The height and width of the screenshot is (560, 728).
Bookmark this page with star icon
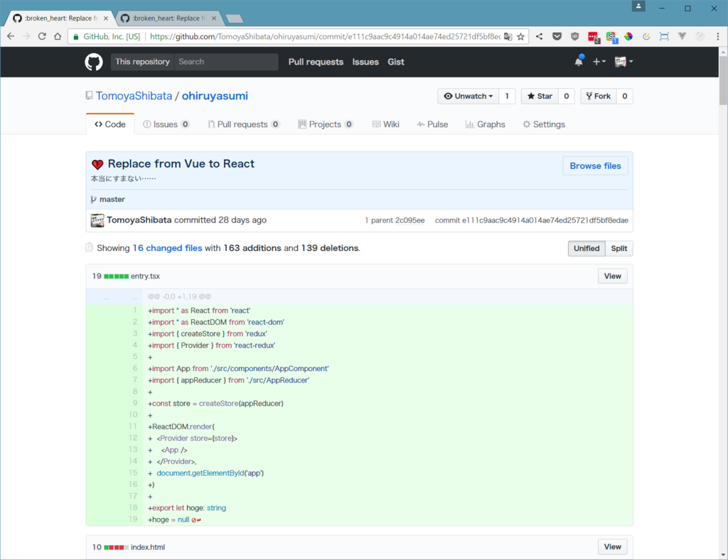tap(520, 37)
